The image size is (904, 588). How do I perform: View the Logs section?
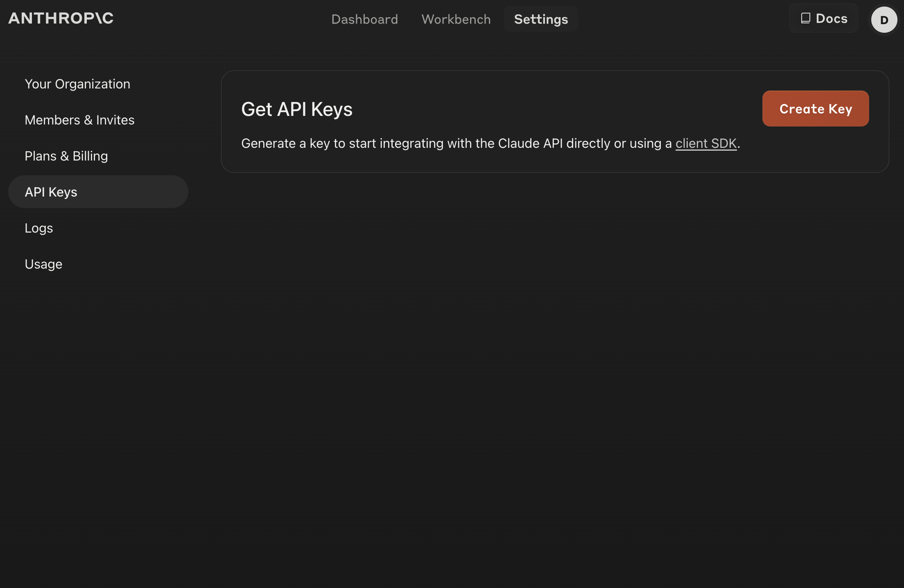(x=39, y=228)
